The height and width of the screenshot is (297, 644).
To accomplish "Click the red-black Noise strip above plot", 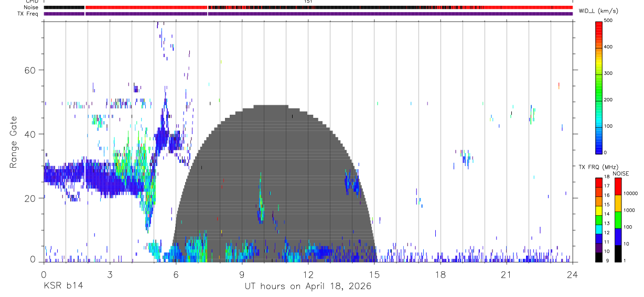I will click(x=308, y=7).
